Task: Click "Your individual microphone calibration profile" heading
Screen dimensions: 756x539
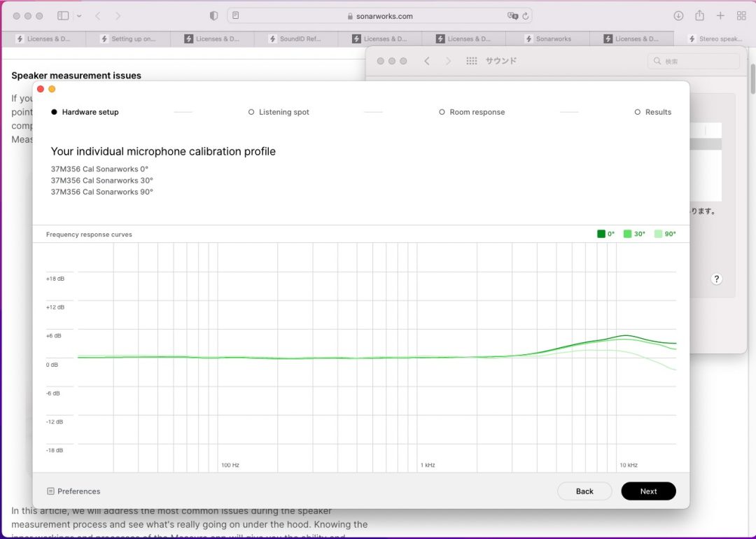Action: tap(163, 151)
